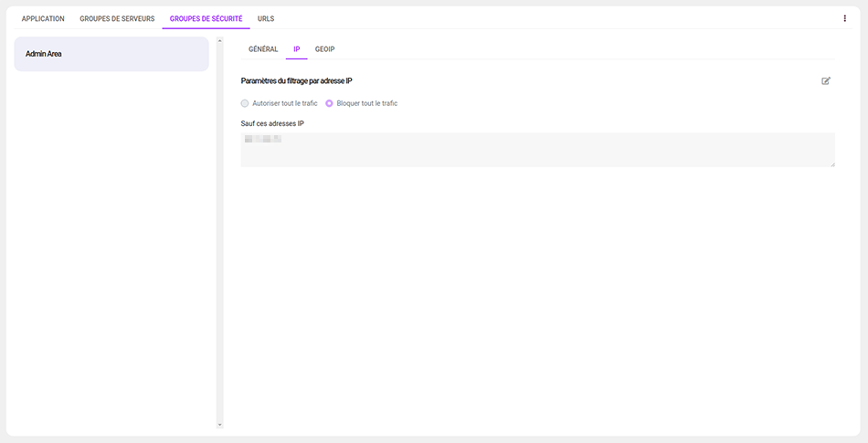Click the edit pencil icon for IP filtering
Screen dimensions: 868x443
(826, 81)
